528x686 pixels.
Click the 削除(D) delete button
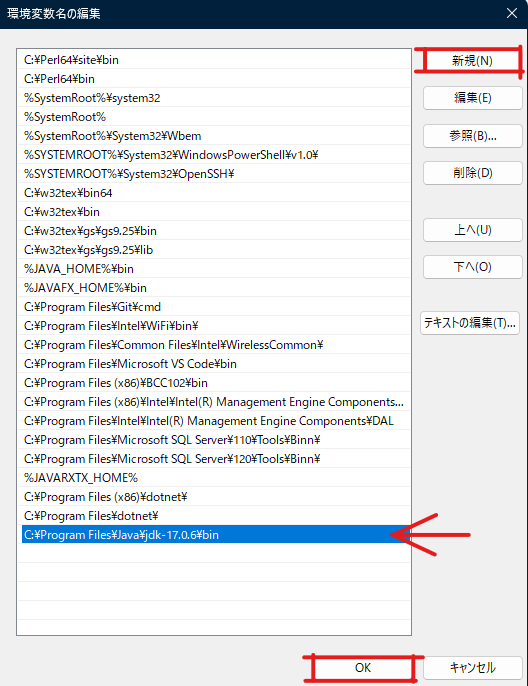coord(472,173)
